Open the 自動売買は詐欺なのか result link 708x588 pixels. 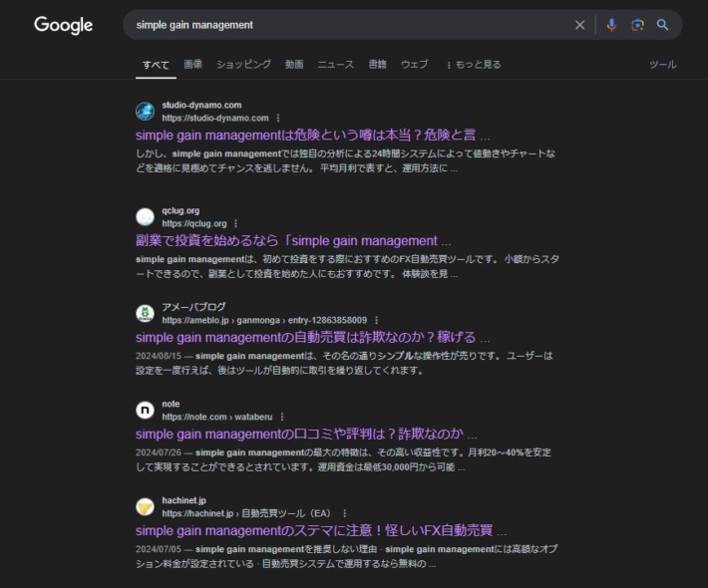[x=312, y=337]
